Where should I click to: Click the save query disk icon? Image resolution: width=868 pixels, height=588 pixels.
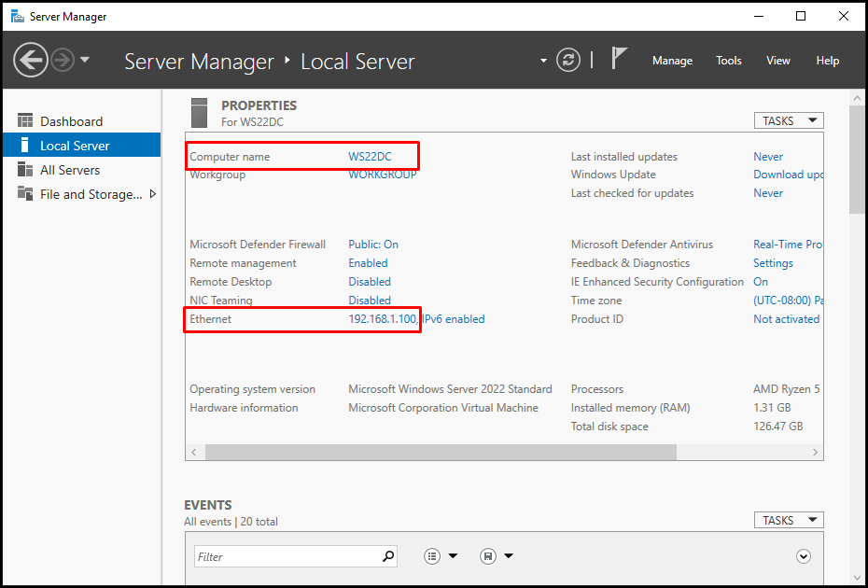tap(488, 556)
